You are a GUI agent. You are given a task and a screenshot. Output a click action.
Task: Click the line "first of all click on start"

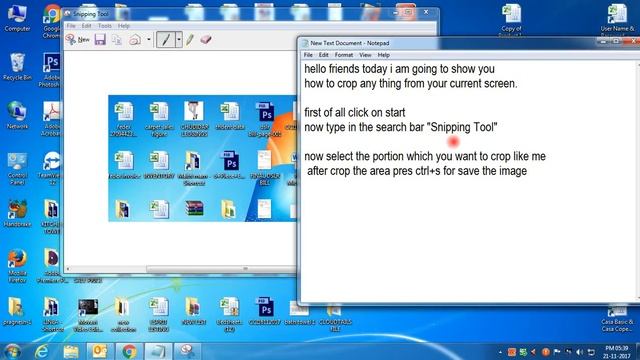tap(355, 113)
